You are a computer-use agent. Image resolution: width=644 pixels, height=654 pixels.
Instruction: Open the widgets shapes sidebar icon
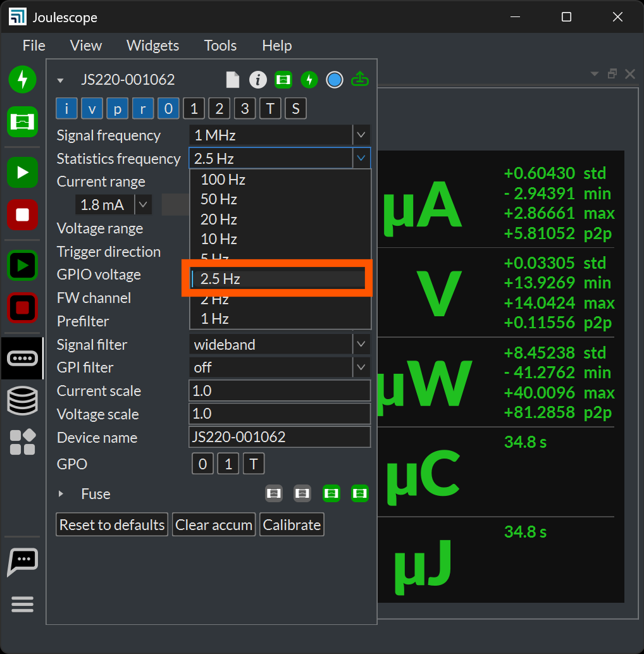click(x=23, y=442)
